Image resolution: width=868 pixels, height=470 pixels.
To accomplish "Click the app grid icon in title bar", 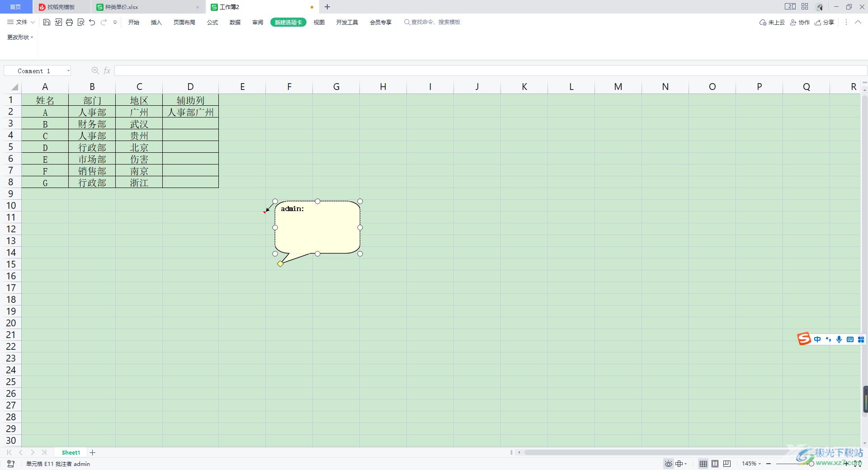I will [x=805, y=7].
